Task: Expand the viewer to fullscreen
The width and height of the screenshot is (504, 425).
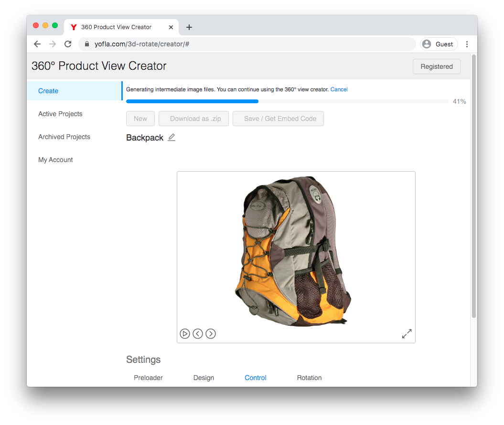Action: coord(407,334)
